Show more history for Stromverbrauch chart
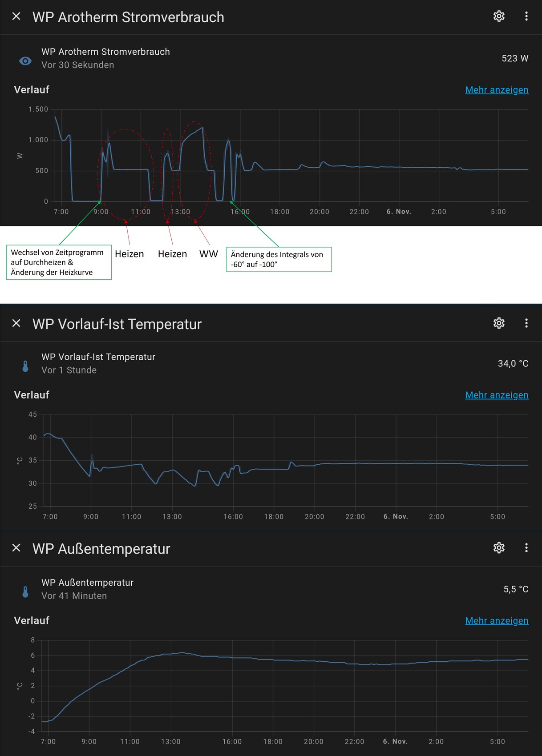The height and width of the screenshot is (756, 542). click(497, 90)
